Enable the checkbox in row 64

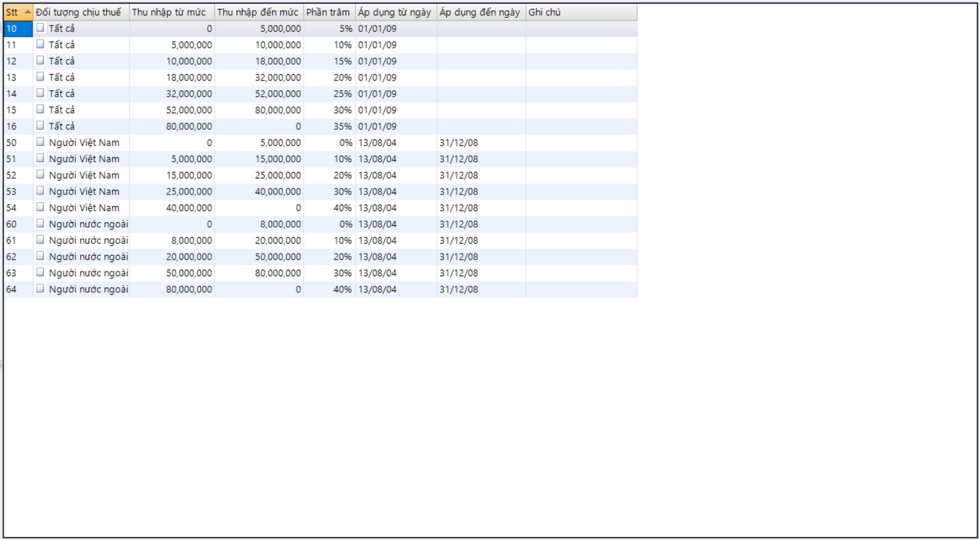tap(40, 288)
